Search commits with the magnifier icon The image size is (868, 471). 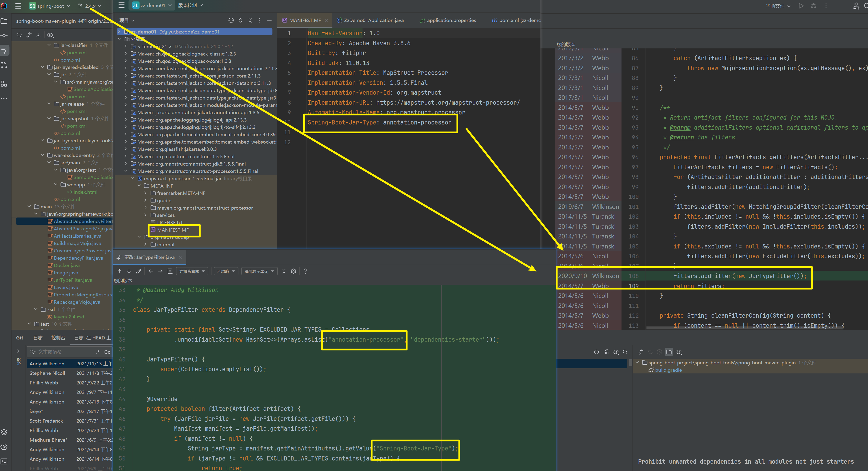tap(625, 352)
